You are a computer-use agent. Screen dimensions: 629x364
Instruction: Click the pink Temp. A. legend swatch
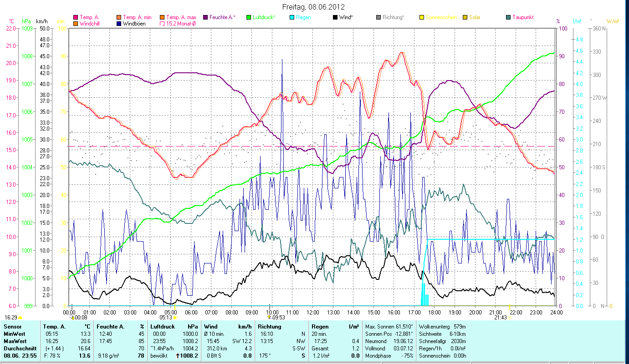point(76,17)
